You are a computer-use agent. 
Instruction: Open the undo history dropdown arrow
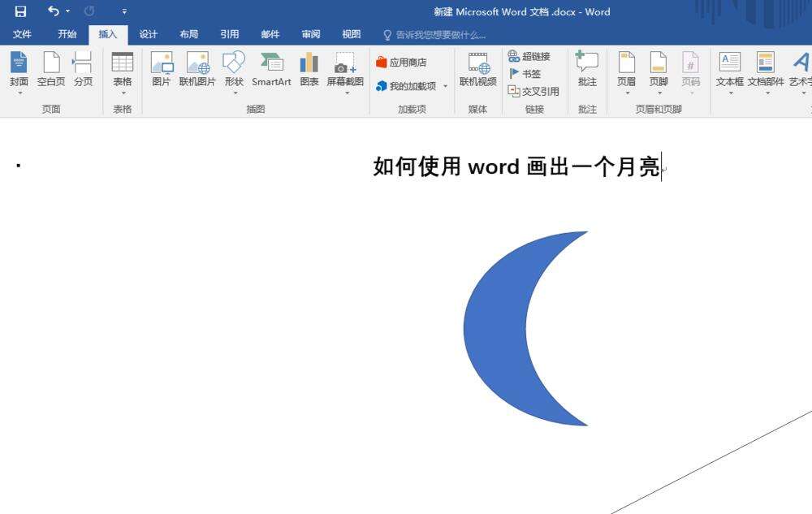coord(68,11)
